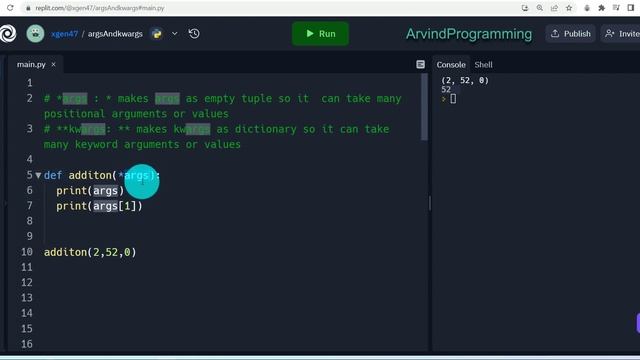
Task: Click the Replit logo icon
Action: click(8, 33)
